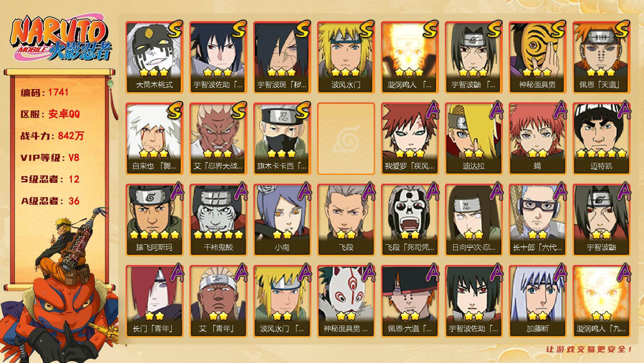Click the empty Konoha-symbol card slot
The width and height of the screenshot is (644, 363).
click(x=346, y=139)
